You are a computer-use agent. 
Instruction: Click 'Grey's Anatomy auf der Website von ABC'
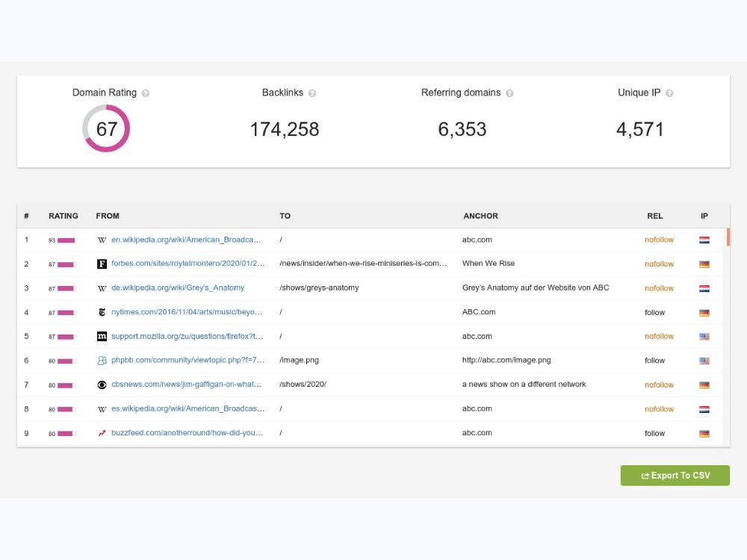tap(536, 287)
